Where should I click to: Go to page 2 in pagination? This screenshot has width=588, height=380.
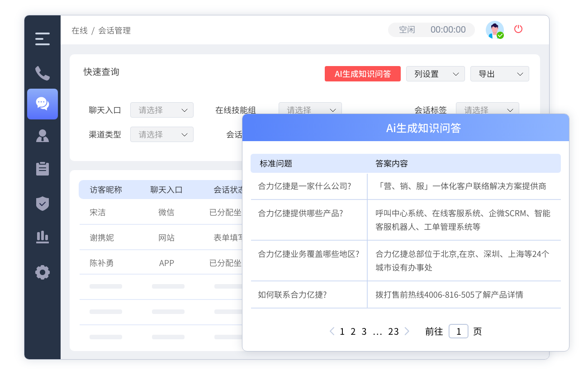pos(353,331)
